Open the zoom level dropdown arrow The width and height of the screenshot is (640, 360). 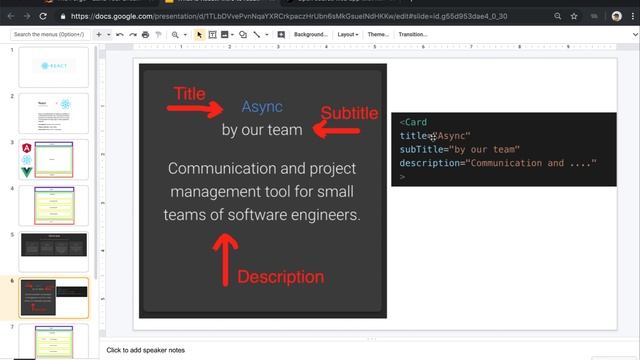[x=185, y=35]
